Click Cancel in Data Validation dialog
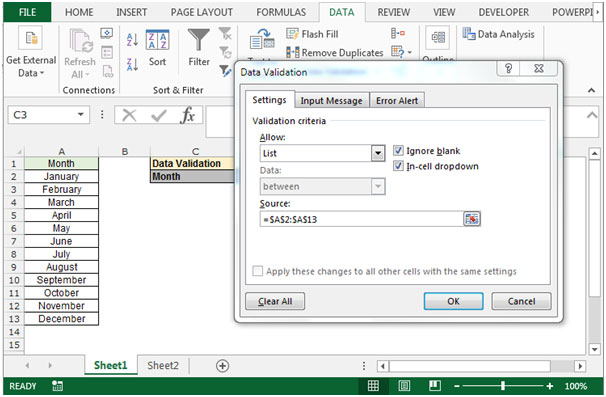606x397 pixels. coord(521,301)
